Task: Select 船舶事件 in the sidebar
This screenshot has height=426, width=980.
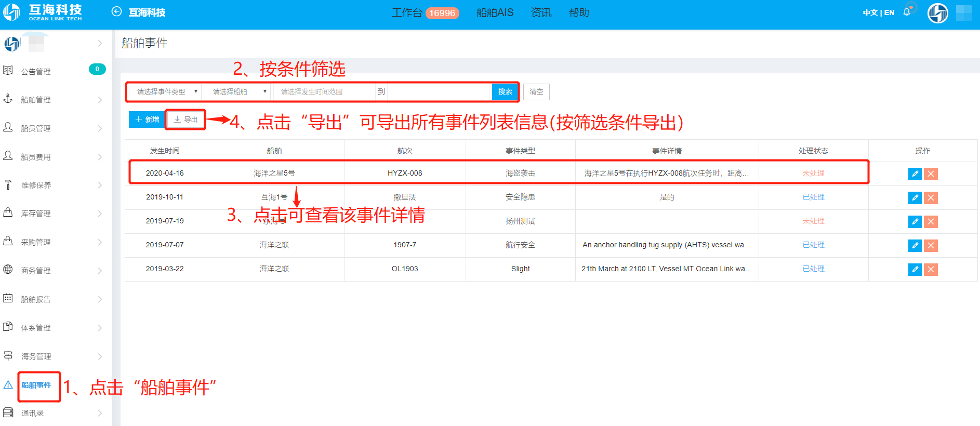Action: point(36,385)
